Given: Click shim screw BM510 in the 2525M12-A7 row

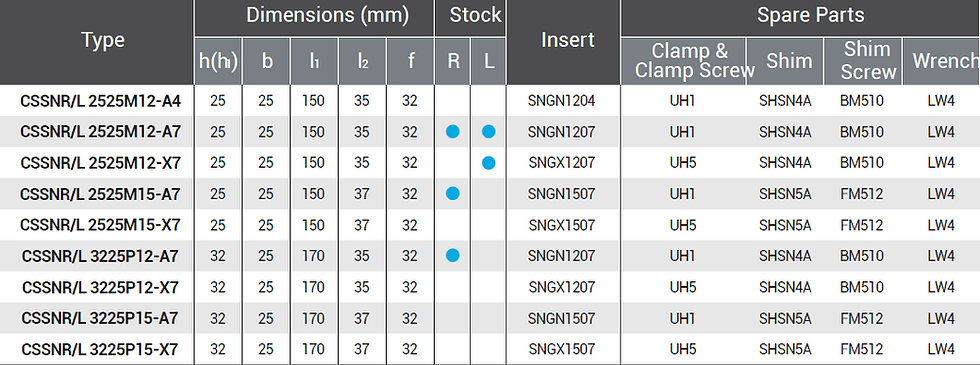Looking at the screenshot, I should 862,132.
